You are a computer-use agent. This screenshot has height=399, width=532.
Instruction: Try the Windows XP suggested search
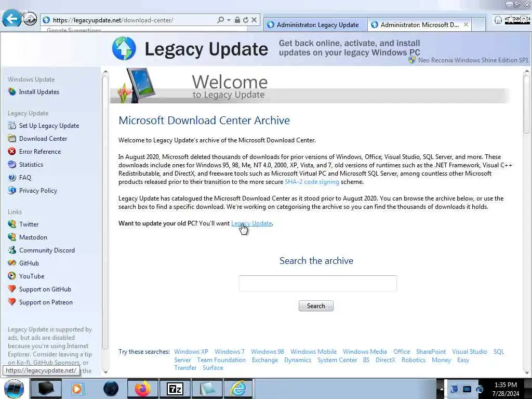[x=191, y=352]
